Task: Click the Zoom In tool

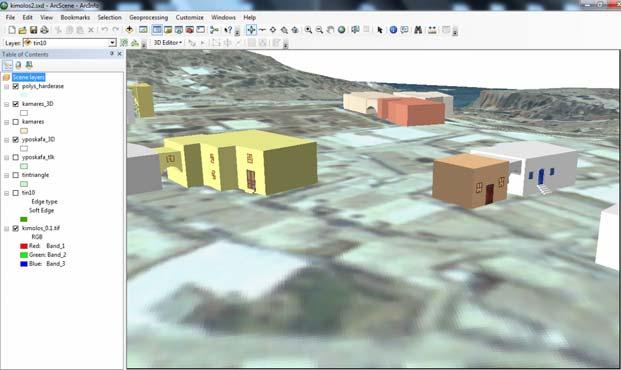Action: [x=308, y=30]
